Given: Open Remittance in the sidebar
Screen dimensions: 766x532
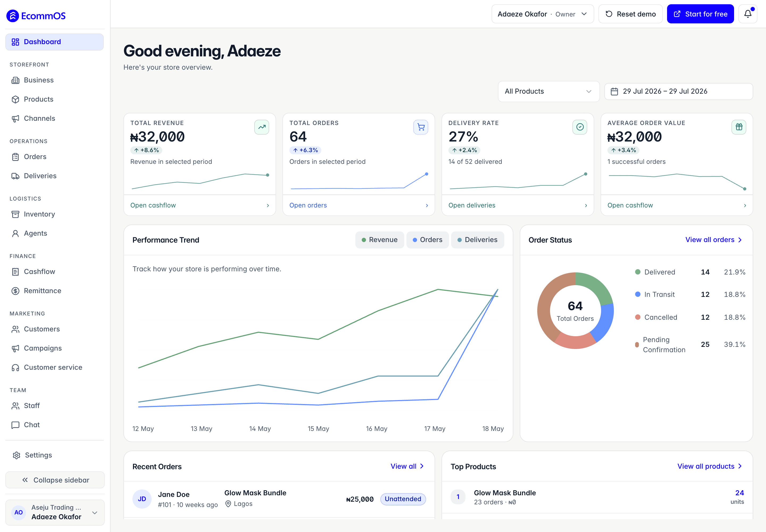Looking at the screenshot, I should point(54,291).
